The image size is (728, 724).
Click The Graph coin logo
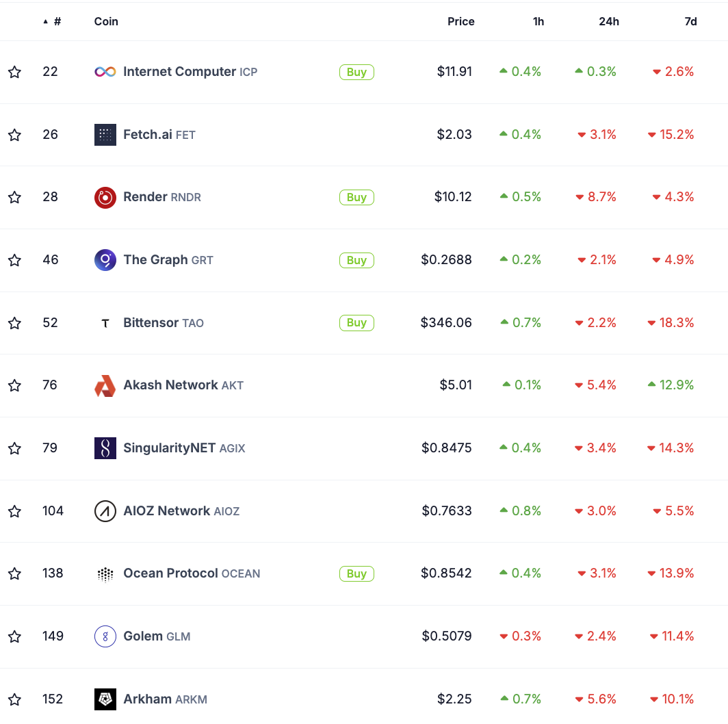pos(105,260)
